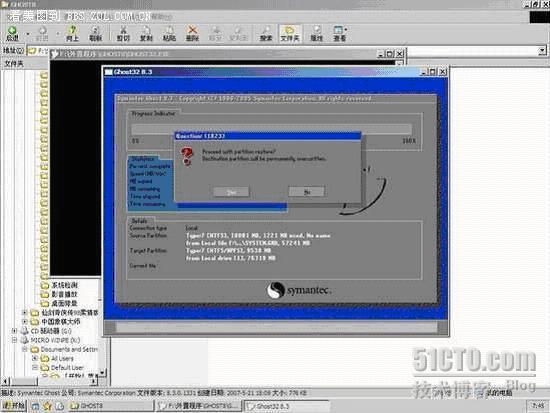
Task: Click the CD drive (G:) disc icon
Action: coord(24,331)
